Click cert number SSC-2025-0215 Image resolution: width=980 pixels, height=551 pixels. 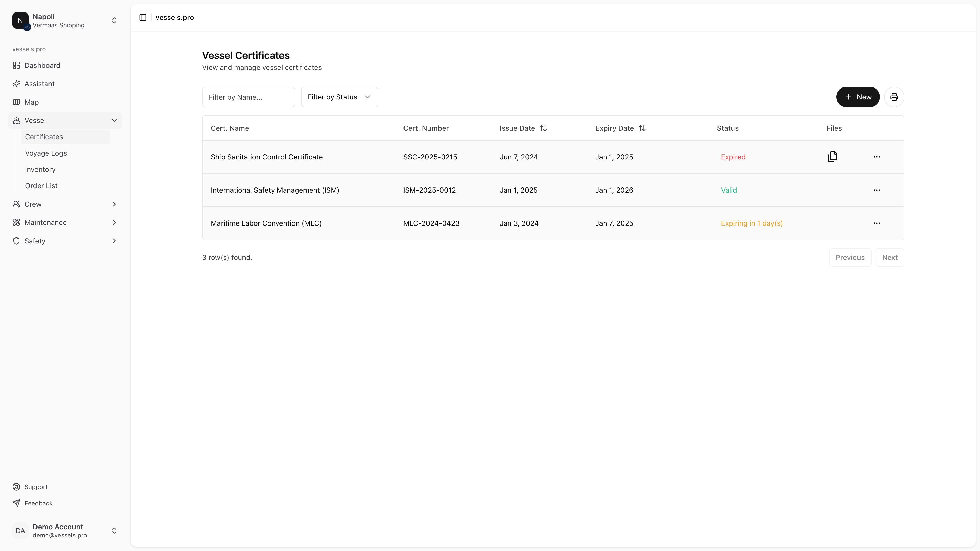(430, 157)
